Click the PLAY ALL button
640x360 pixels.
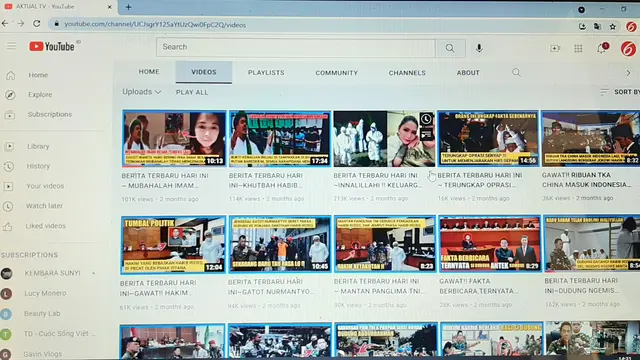point(192,93)
